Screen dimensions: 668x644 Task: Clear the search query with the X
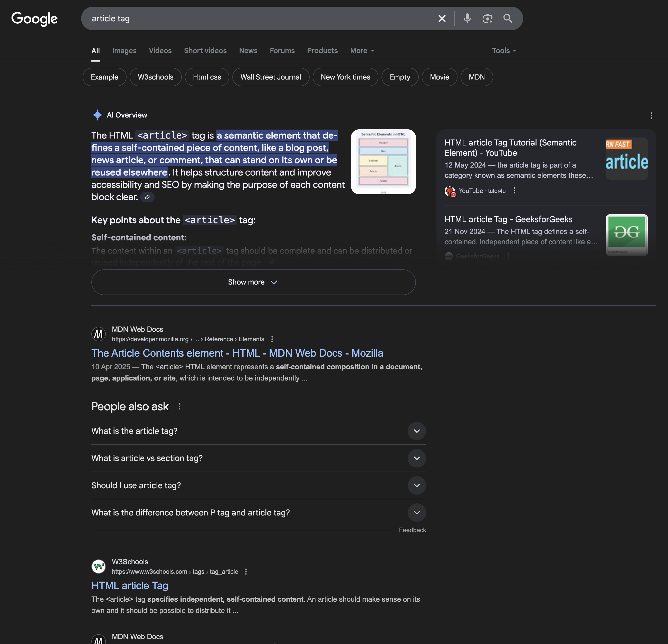click(x=442, y=18)
